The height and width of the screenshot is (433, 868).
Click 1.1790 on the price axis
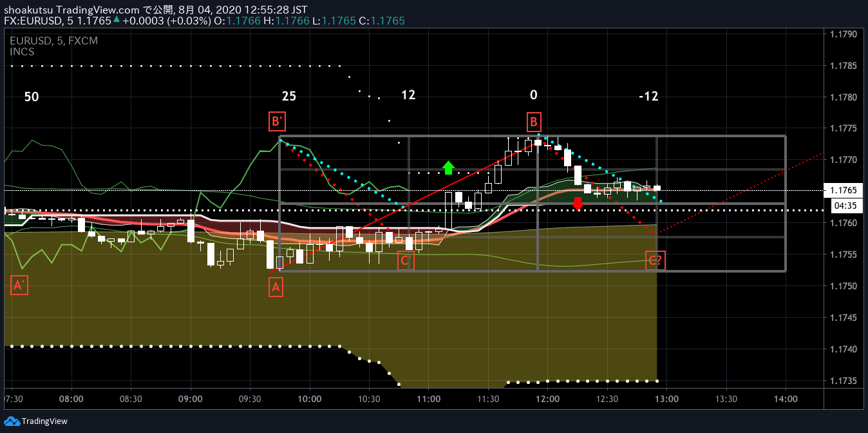[844, 34]
